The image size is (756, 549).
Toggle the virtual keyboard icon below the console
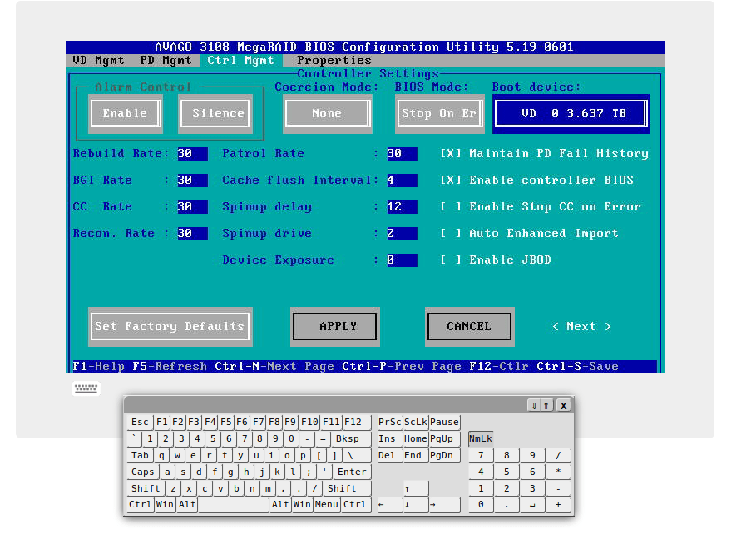point(86,388)
